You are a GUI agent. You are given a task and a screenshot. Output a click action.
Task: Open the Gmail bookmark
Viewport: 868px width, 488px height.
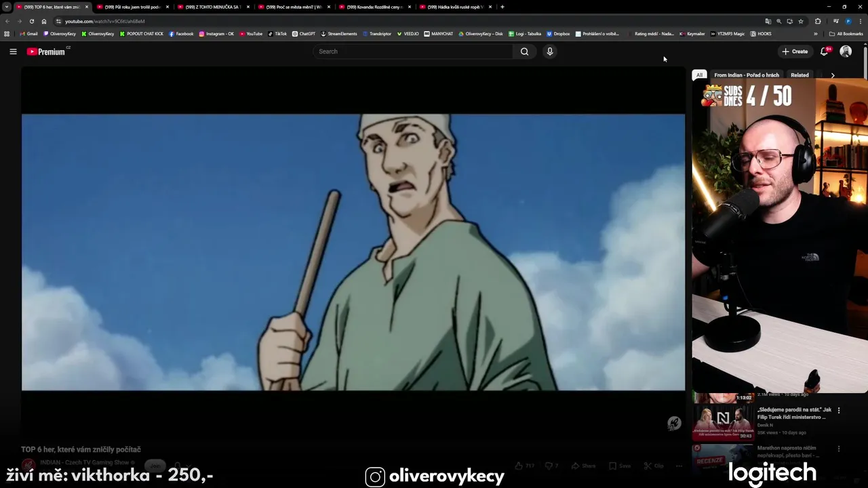[x=29, y=34]
